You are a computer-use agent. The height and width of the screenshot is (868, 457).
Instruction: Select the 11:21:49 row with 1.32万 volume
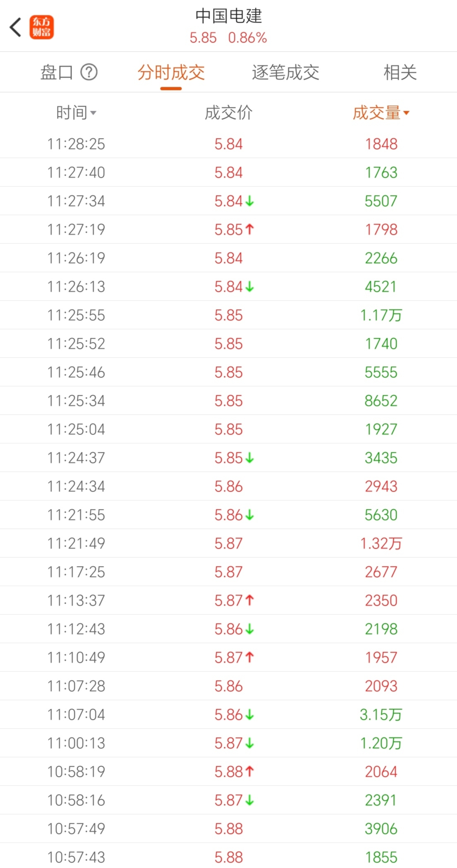228,543
